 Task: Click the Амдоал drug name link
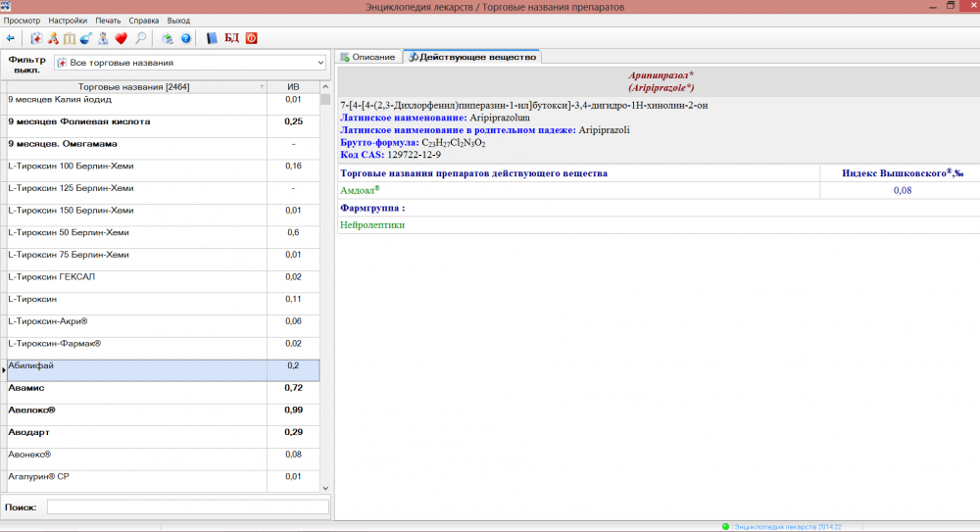[359, 190]
